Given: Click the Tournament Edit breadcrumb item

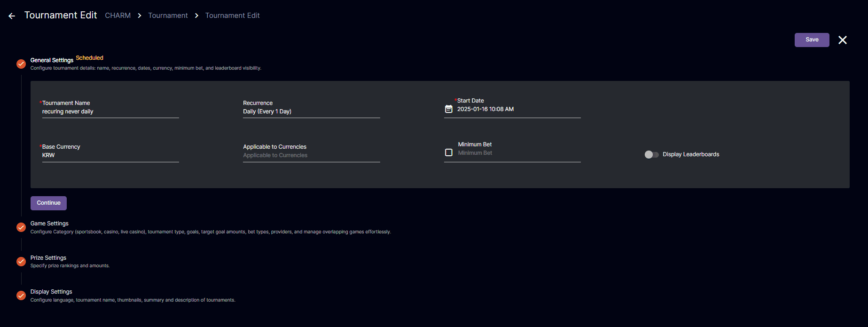Looking at the screenshot, I should (x=232, y=16).
